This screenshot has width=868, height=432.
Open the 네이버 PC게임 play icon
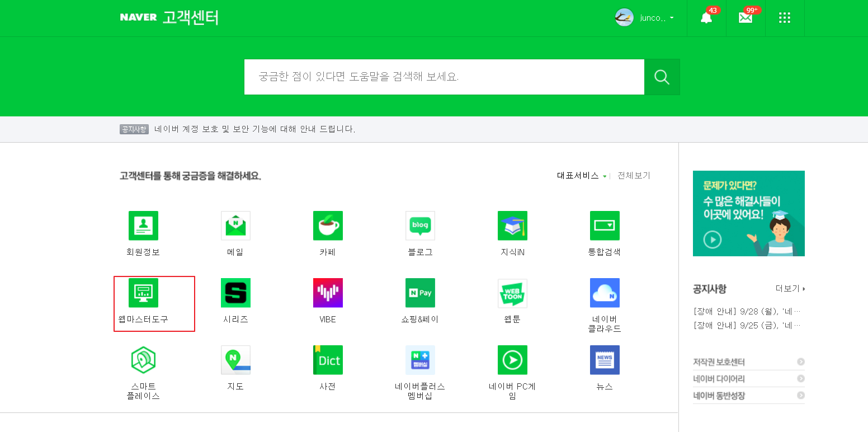[512, 360]
